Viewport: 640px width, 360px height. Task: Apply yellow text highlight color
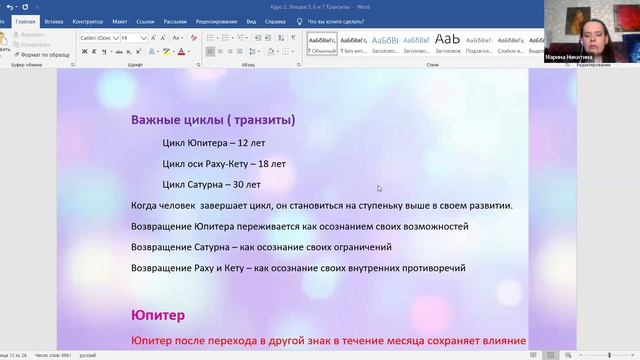(x=166, y=51)
